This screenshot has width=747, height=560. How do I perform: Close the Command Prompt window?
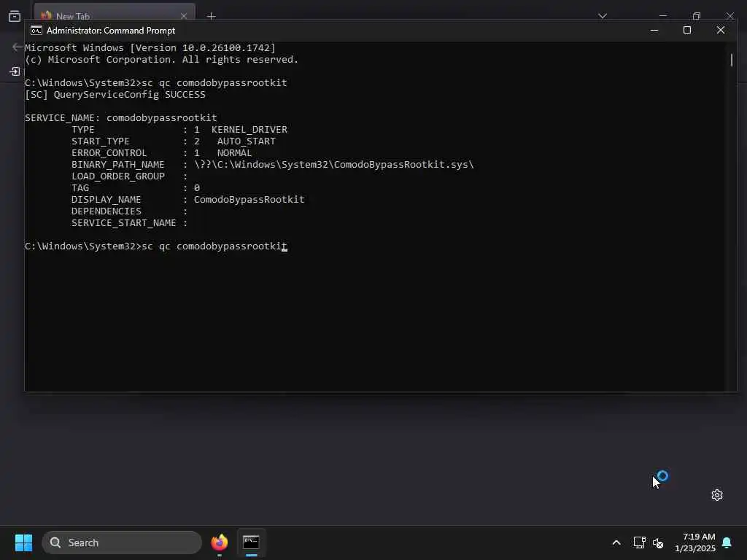tap(720, 31)
